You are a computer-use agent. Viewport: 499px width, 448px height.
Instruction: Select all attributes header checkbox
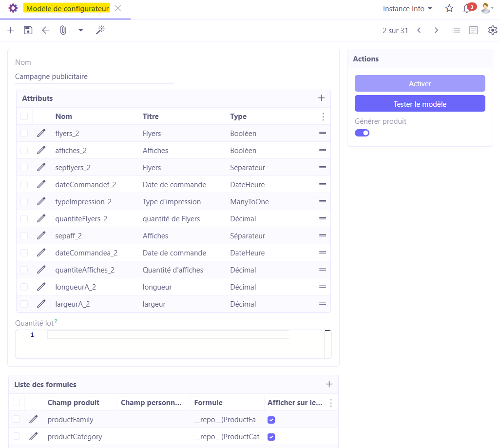24,116
